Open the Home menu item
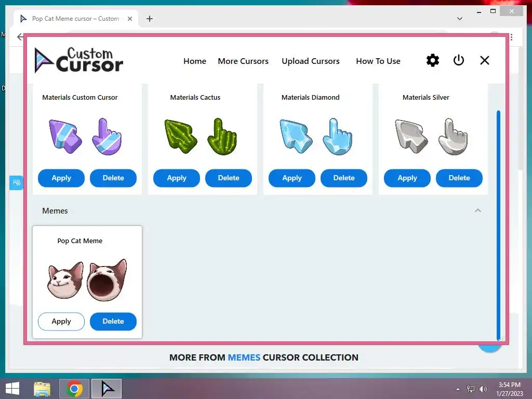This screenshot has width=532, height=399. tap(195, 61)
